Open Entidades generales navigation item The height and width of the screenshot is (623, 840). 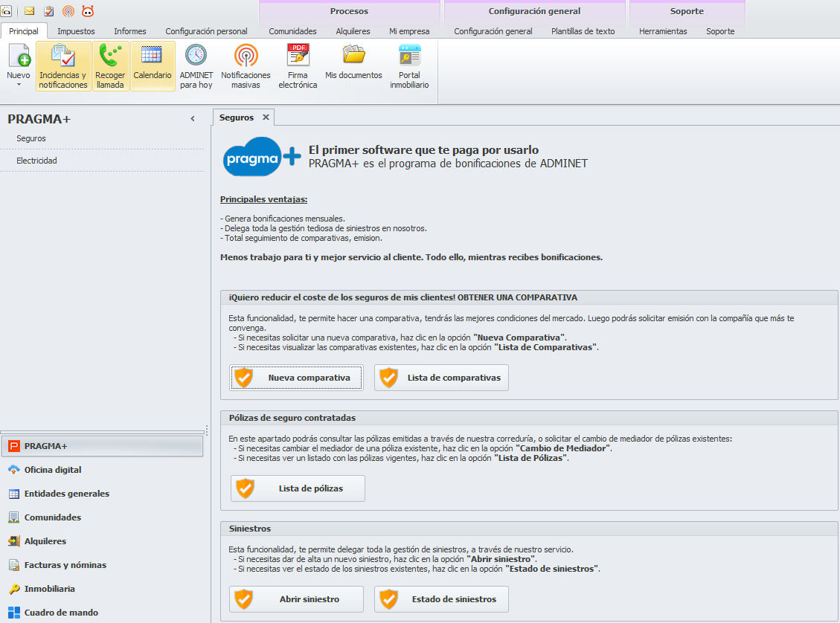coord(103,494)
